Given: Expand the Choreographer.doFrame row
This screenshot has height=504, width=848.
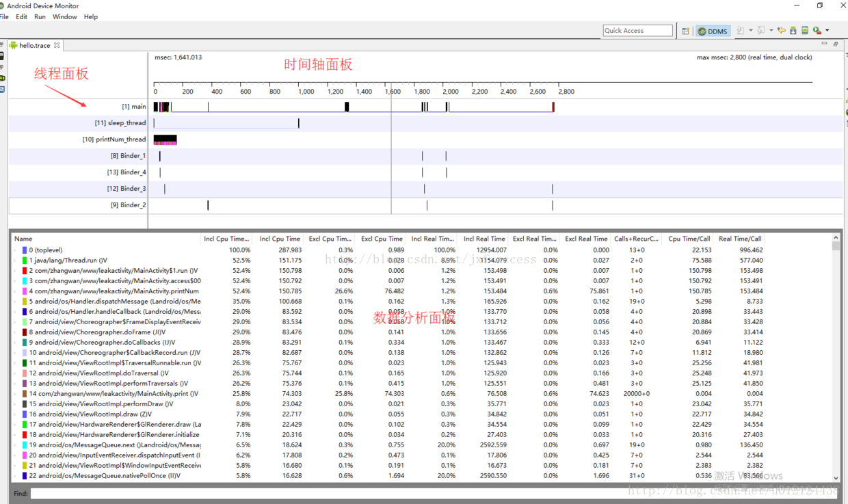Looking at the screenshot, I should (15, 332).
